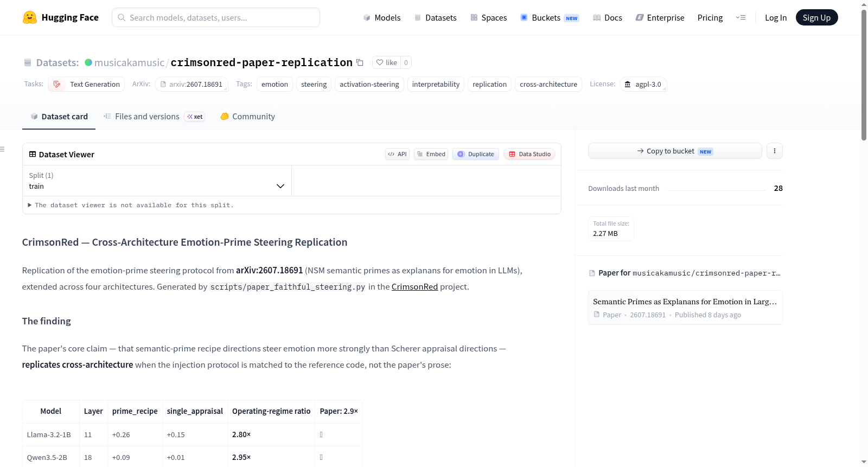Switch to Files and versions tab
This screenshot has width=868, height=467.
(154, 116)
